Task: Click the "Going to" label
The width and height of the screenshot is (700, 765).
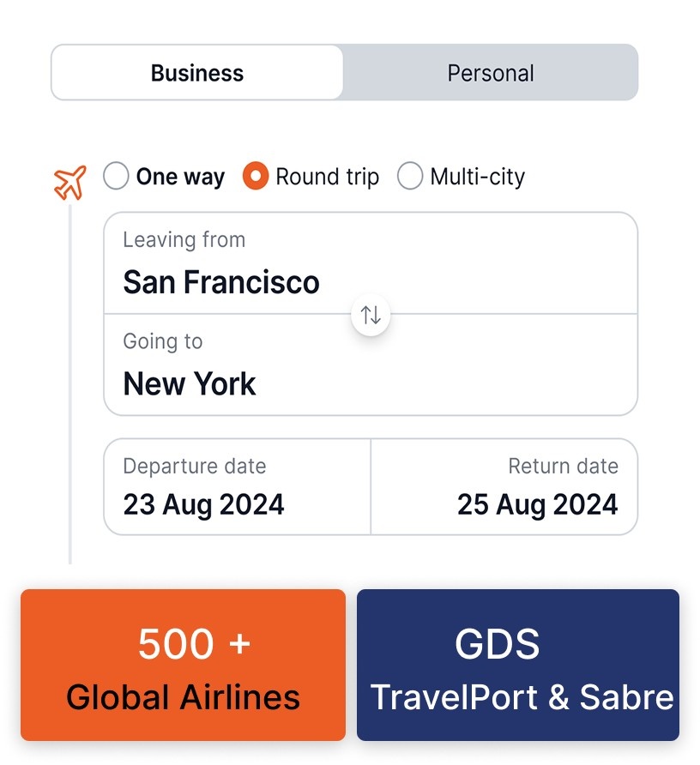Action: [163, 341]
